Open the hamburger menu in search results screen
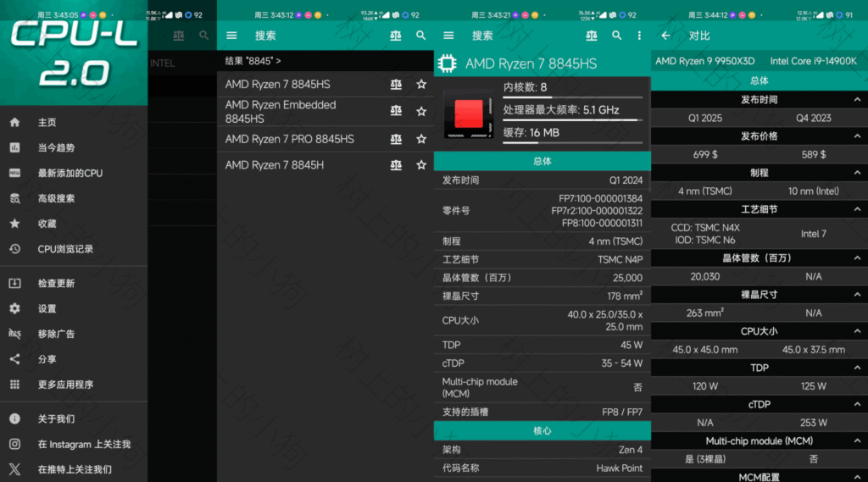This screenshot has width=868, height=482. click(x=231, y=36)
